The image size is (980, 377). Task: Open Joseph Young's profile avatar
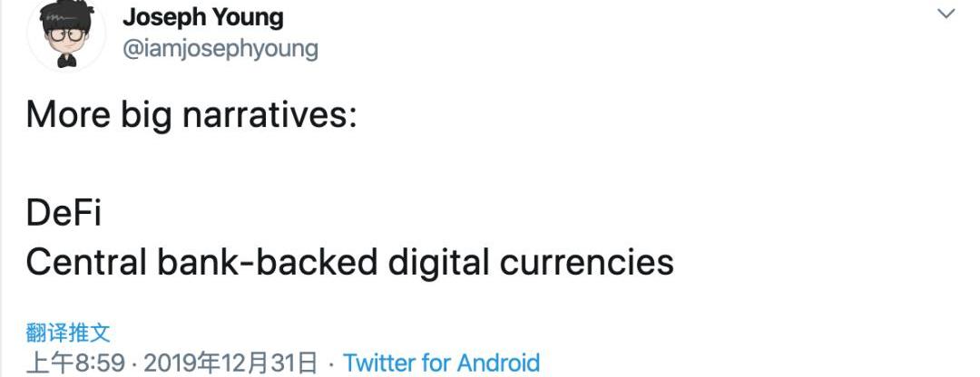click(x=66, y=35)
